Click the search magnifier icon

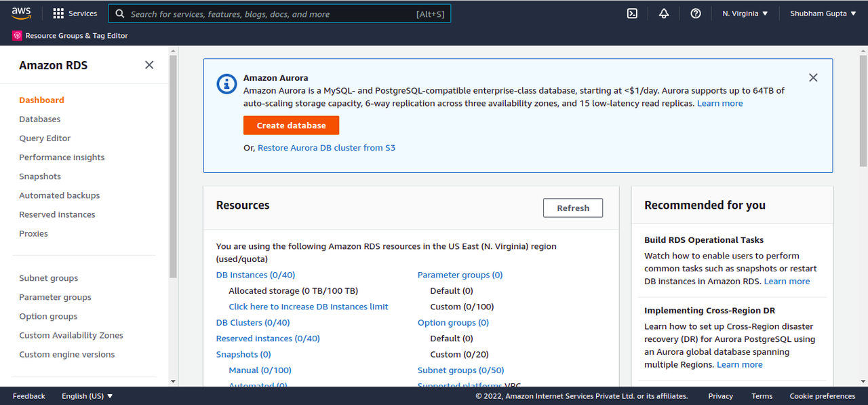119,14
